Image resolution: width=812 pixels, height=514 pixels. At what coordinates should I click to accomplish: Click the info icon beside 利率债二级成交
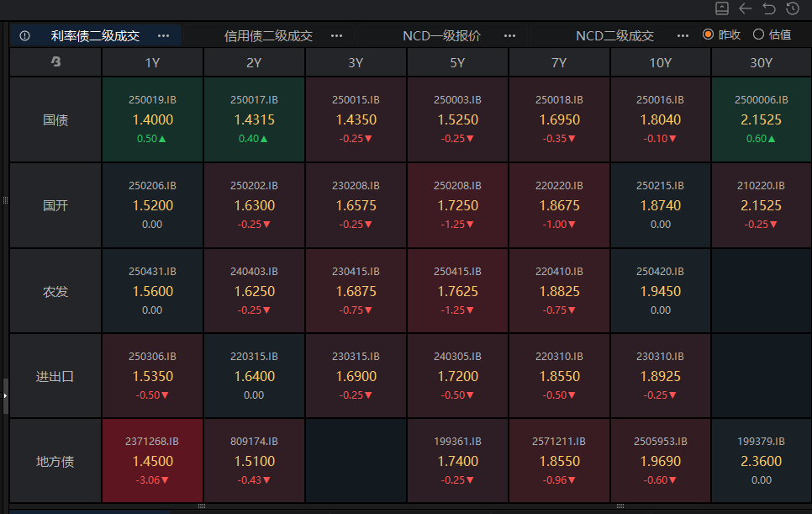click(24, 36)
